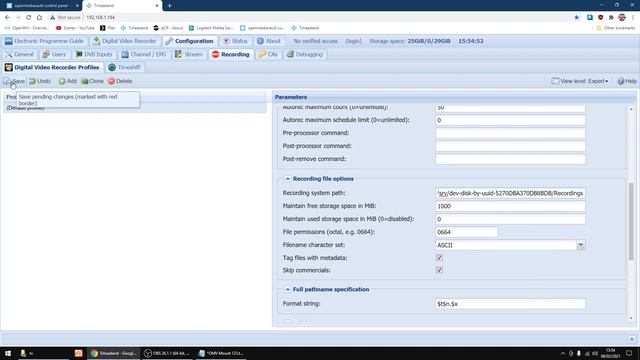Screen dimensions: 640x360
Task: Click Autorec maximum schedule limit field
Action: (510, 120)
